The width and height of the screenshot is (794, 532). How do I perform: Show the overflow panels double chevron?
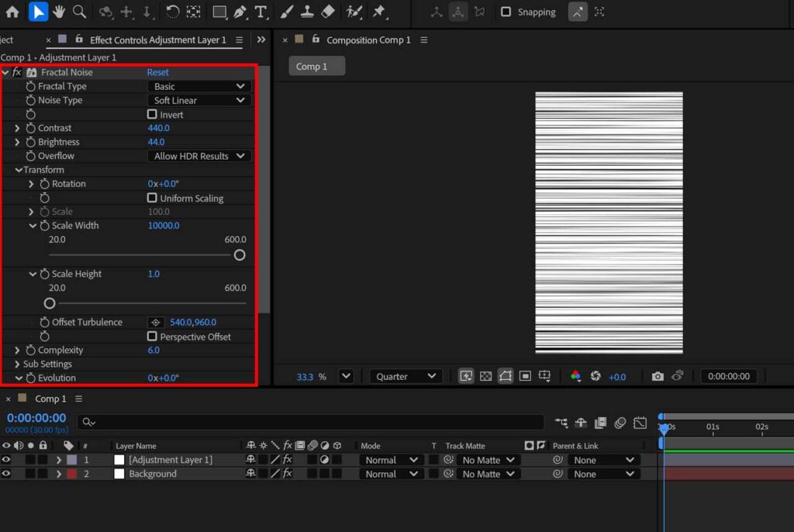[261, 40]
